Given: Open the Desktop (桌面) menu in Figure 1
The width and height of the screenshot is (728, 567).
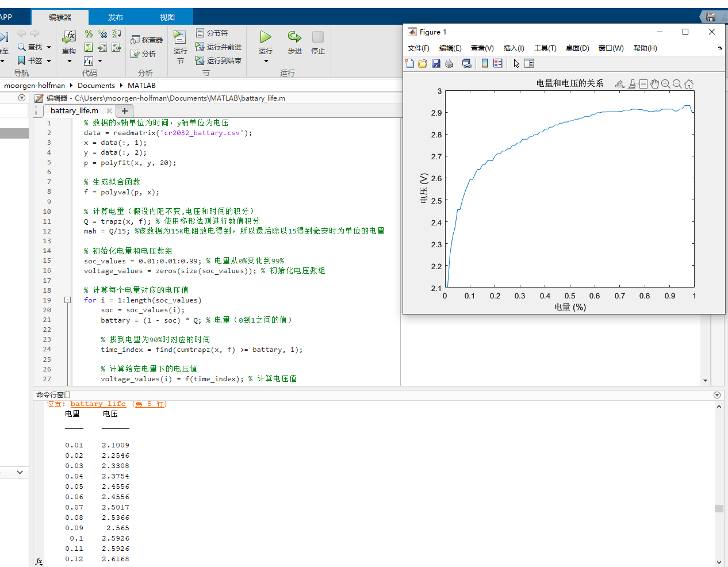Looking at the screenshot, I should (577, 48).
